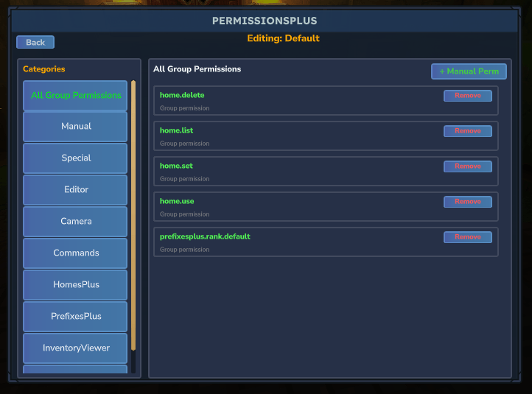This screenshot has width=532, height=394.
Task: Open the PrefixesPlus category
Action: pyautogui.click(x=76, y=317)
